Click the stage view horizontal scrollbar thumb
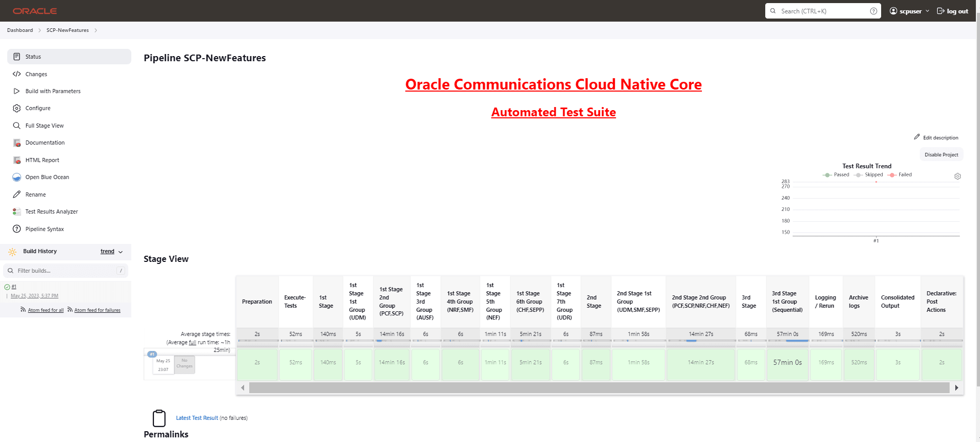 coord(599,387)
